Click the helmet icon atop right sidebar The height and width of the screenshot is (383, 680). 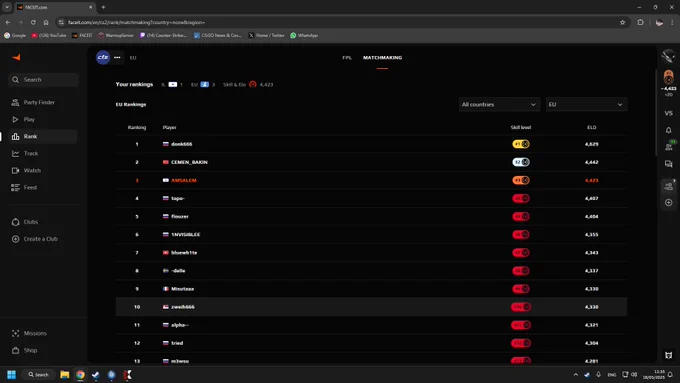668,56
